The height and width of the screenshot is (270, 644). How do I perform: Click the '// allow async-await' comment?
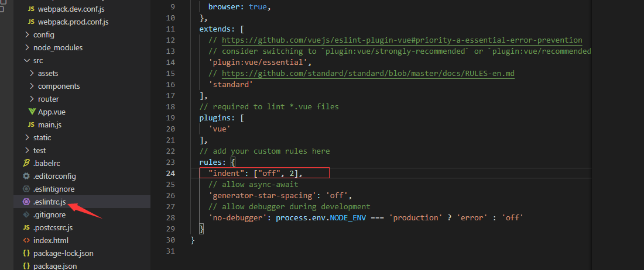[253, 184]
